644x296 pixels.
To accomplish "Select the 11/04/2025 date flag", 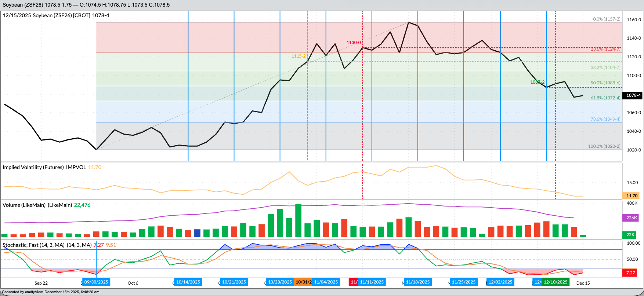I will [326, 282].
